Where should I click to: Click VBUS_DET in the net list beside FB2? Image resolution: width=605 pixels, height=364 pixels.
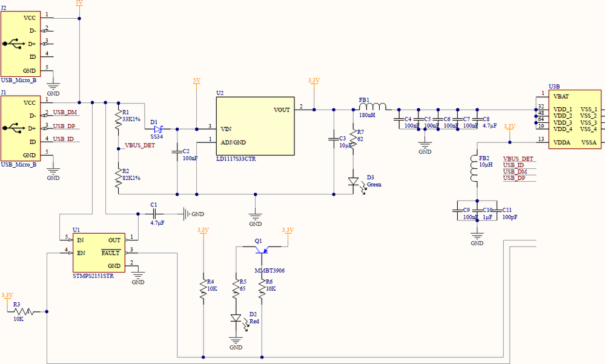pyautogui.click(x=518, y=159)
